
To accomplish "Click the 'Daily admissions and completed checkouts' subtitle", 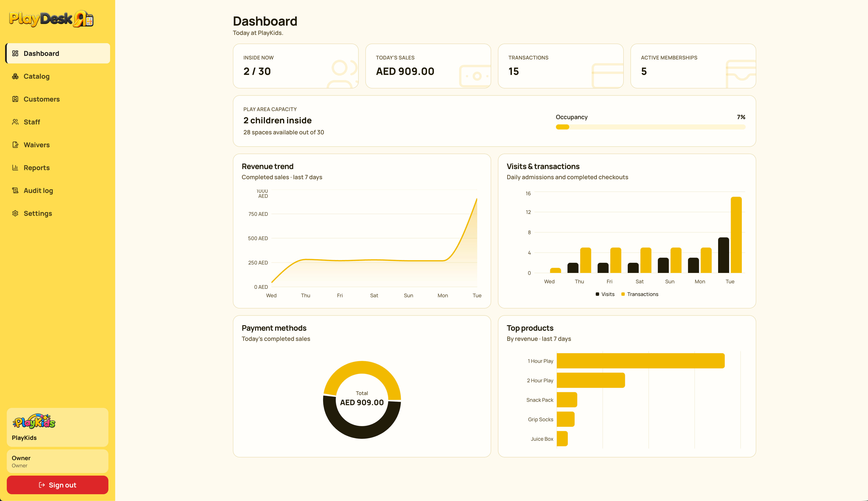I will tap(567, 177).
